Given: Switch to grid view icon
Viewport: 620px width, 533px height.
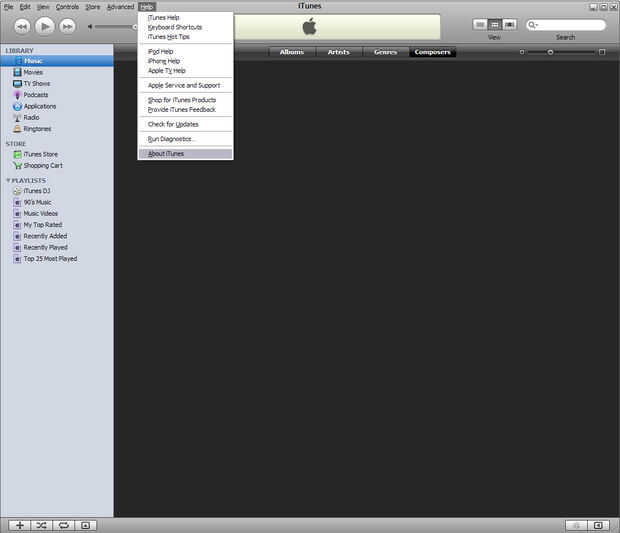Looking at the screenshot, I should click(494, 25).
